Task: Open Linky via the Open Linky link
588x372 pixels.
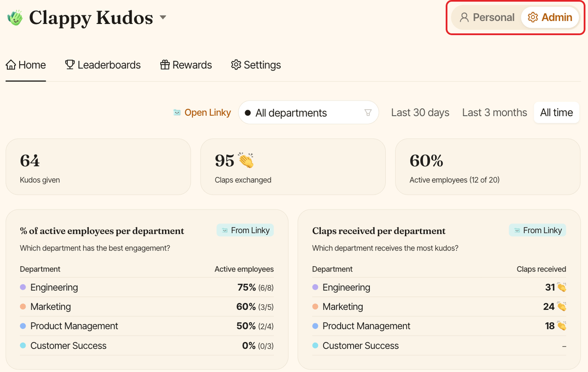Action: point(207,113)
